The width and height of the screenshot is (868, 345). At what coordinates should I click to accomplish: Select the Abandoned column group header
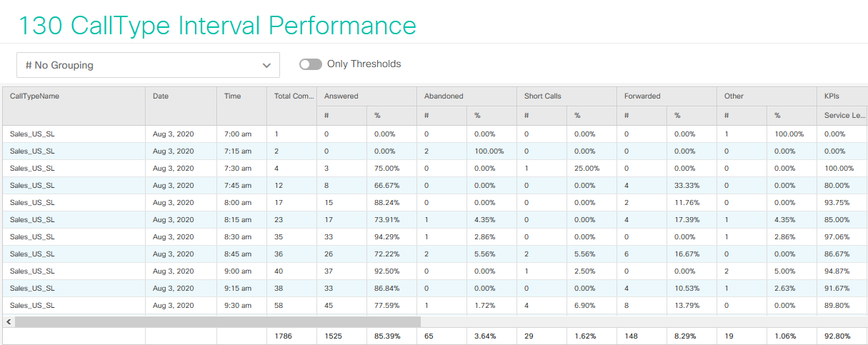pyautogui.click(x=444, y=96)
